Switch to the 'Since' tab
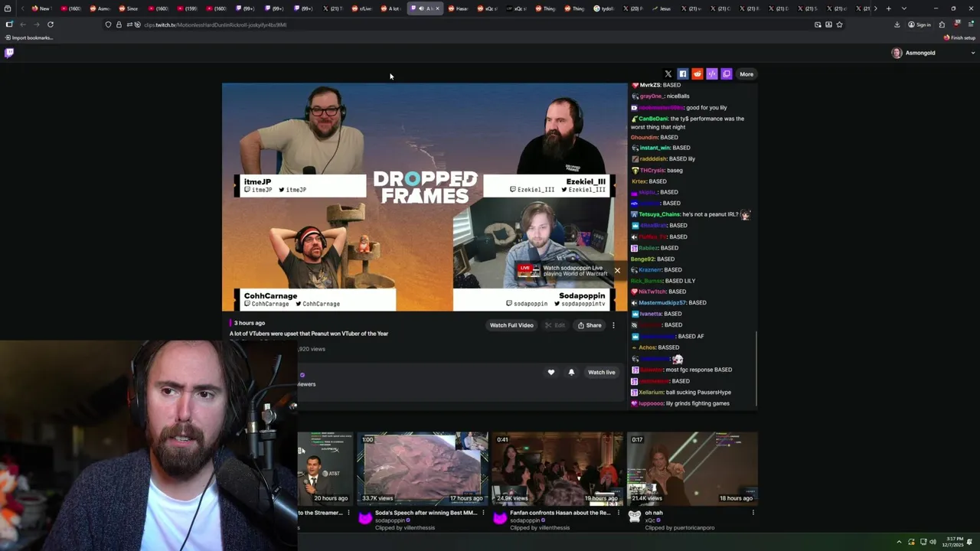The image size is (980, 551). pos(128,8)
